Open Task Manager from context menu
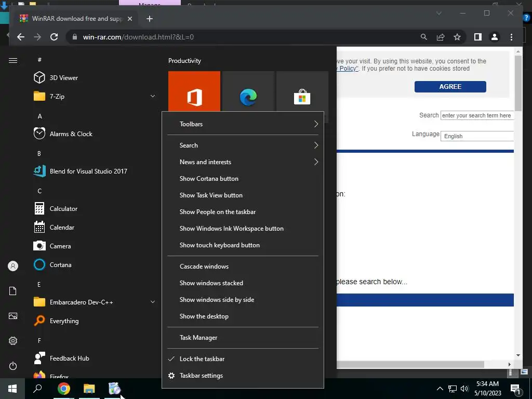The height and width of the screenshot is (399, 532). 243,338
